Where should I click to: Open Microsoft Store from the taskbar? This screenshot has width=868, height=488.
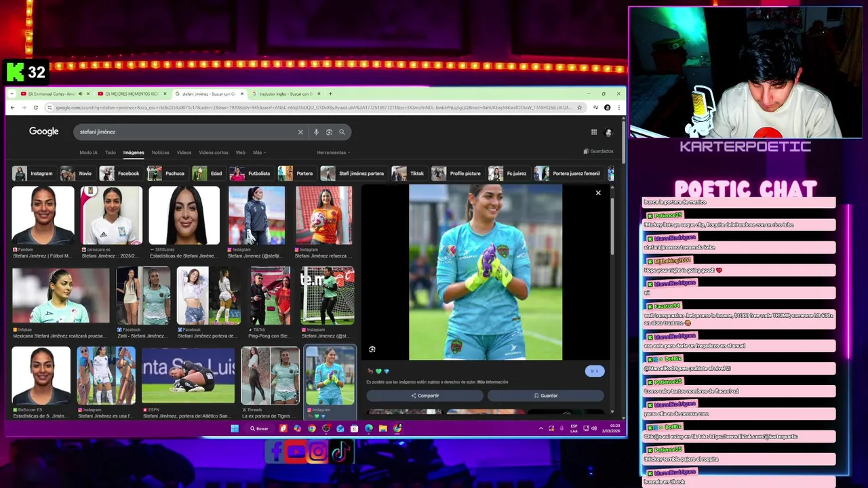355,428
